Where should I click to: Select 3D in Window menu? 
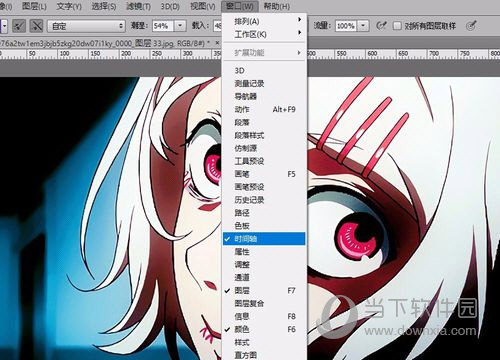coord(264,70)
